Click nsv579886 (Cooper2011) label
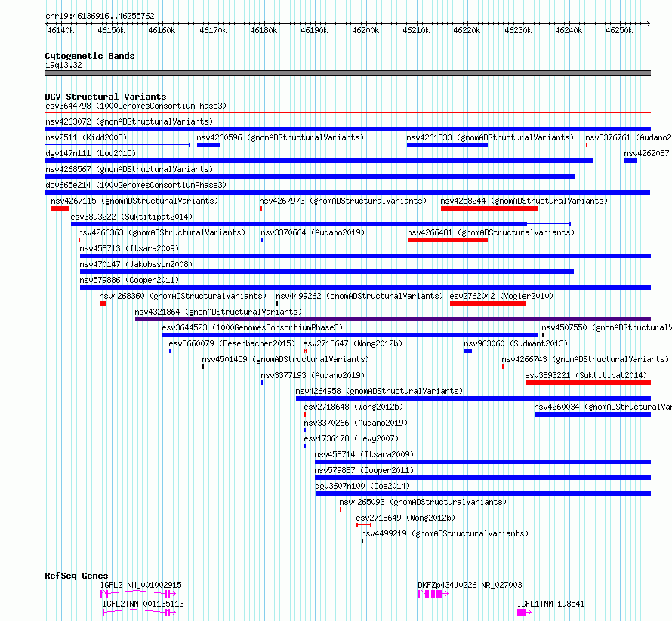This screenshot has width=672, height=621. coord(129,280)
